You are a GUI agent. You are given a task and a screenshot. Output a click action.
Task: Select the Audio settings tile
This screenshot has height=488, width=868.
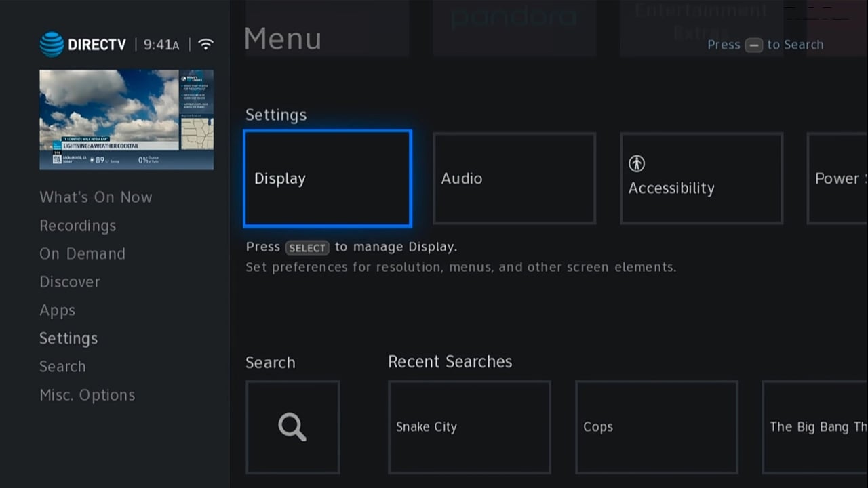click(x=514, y=178)
